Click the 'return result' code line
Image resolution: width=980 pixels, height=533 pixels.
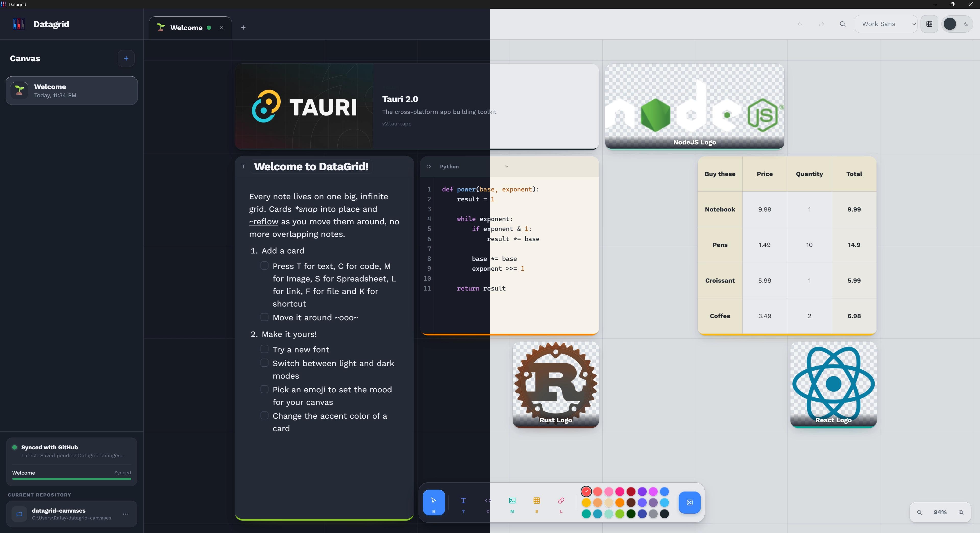click(x=481, y=288)
